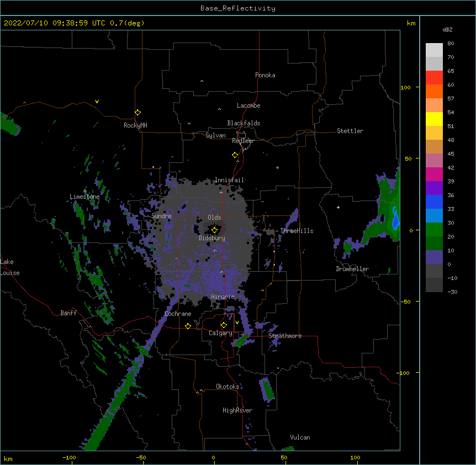Click the Lacombe label
This screenshot has height=465, width=476.
248,105
